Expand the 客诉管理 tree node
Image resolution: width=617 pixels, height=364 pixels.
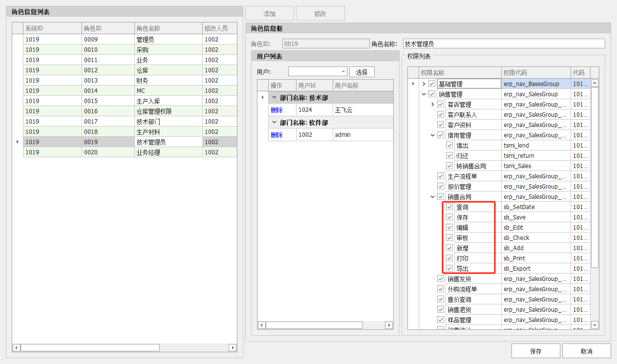432,105
